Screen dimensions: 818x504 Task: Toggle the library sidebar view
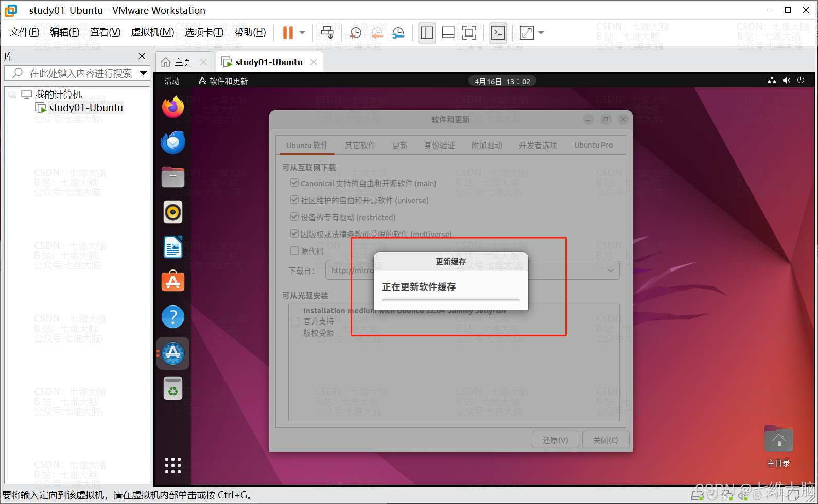coord(427,33)
